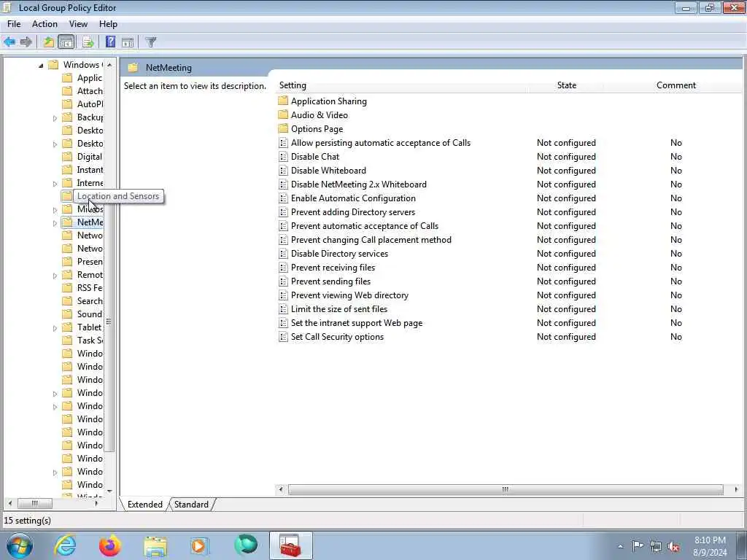Viewport: 747px width, 560px height.
Task: Open the File menu
Action: tap(14, 24)
